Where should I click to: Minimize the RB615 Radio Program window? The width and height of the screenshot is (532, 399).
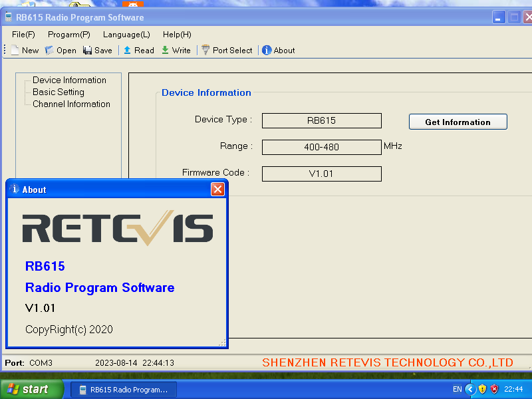[x=498, y=17]
